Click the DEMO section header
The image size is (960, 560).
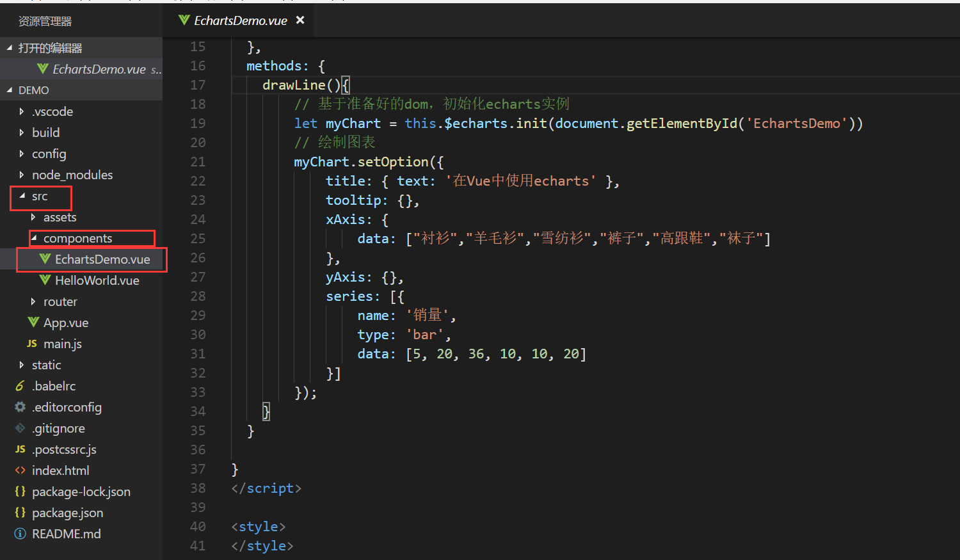point(81,90)
